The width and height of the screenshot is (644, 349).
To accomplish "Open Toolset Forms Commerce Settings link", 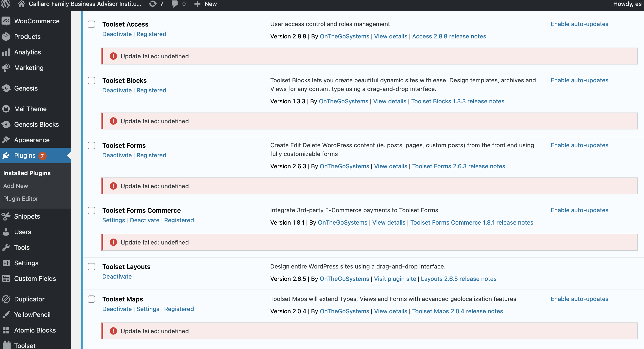I will point(114,220).
